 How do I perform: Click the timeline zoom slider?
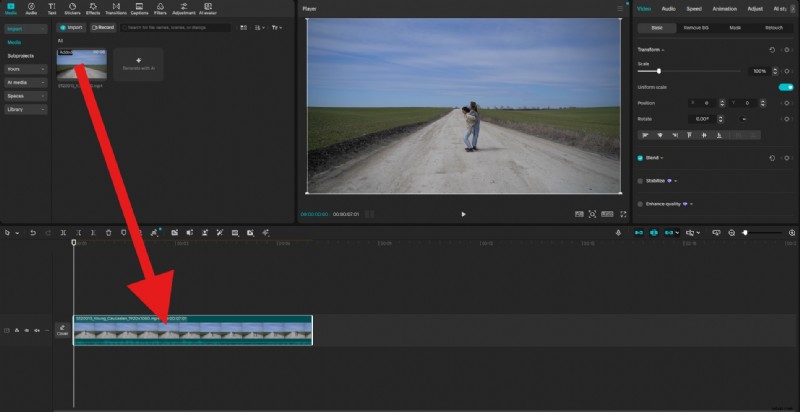tap(763, 233)
